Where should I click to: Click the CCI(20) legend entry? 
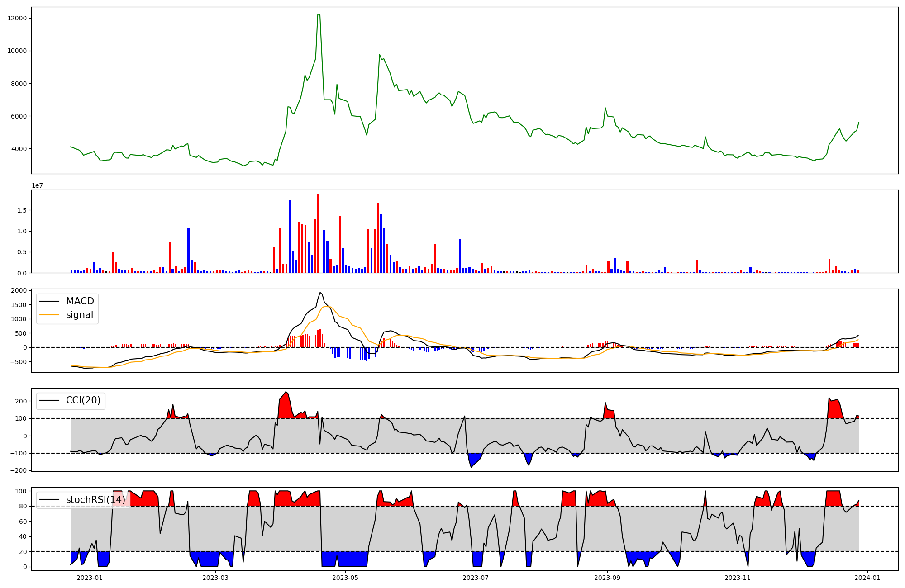(x=83, y=400)
